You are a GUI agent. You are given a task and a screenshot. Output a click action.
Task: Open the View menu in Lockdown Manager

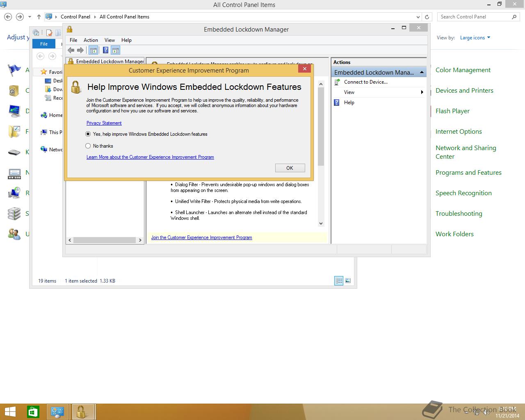click(x=110, y=40)
